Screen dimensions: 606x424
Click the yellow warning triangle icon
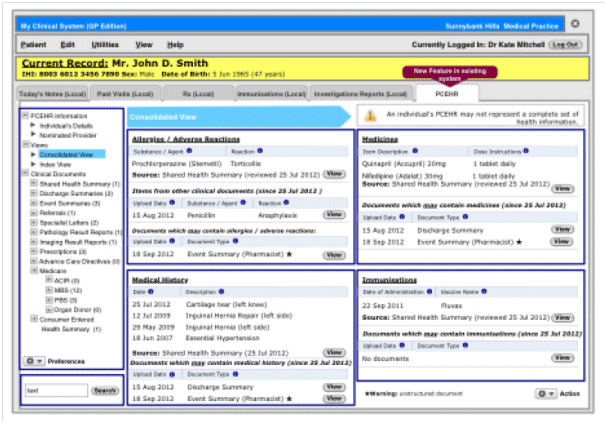[370, 116]
